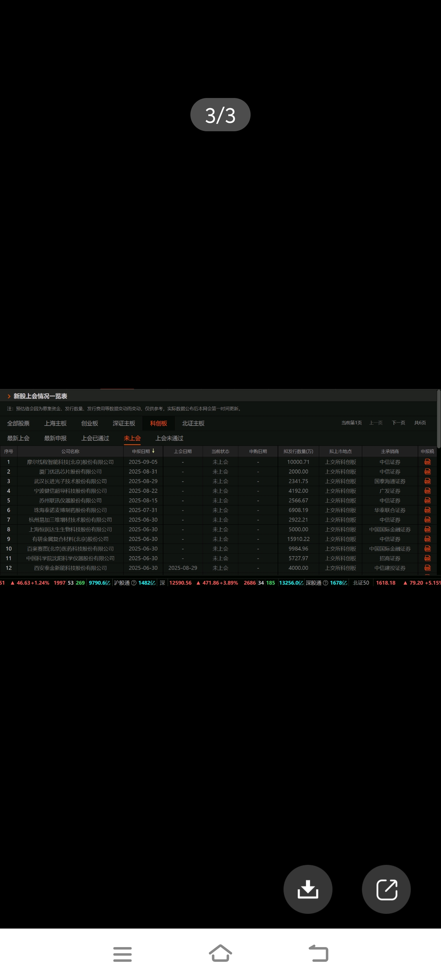Switch to 上海主板 tab
Image resolution: width=441 pixels, height=980 pixels.
pyautogui.click(x=55, y=423)
